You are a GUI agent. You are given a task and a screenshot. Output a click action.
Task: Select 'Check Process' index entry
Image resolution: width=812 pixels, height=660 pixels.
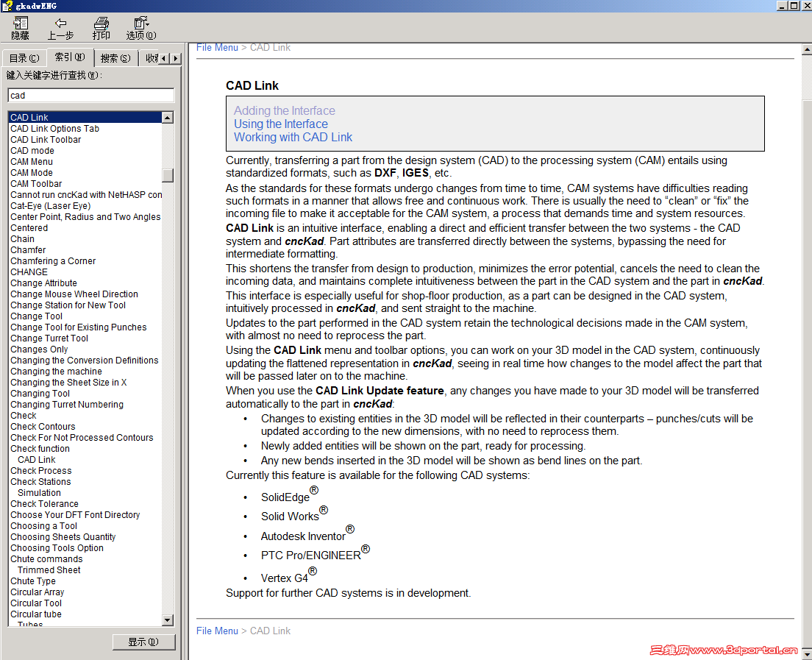(x=41, y=470)
